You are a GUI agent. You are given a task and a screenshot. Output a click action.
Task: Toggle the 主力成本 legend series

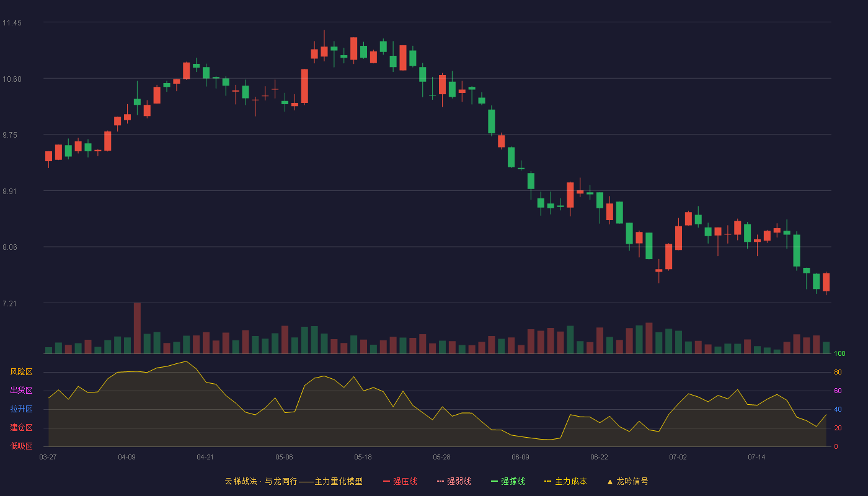coord(565,481)
